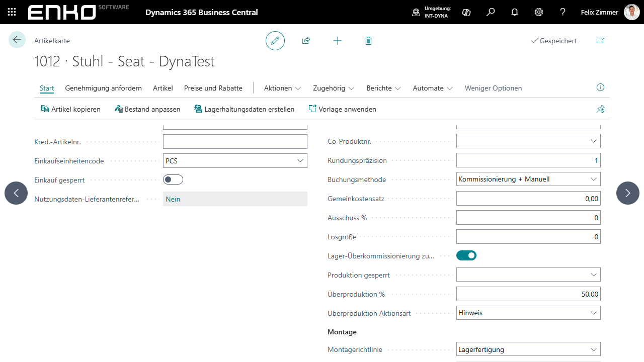644x362 pixels.
Task: Click the Überproduktion % input field
Action: [x=528, y=294]
